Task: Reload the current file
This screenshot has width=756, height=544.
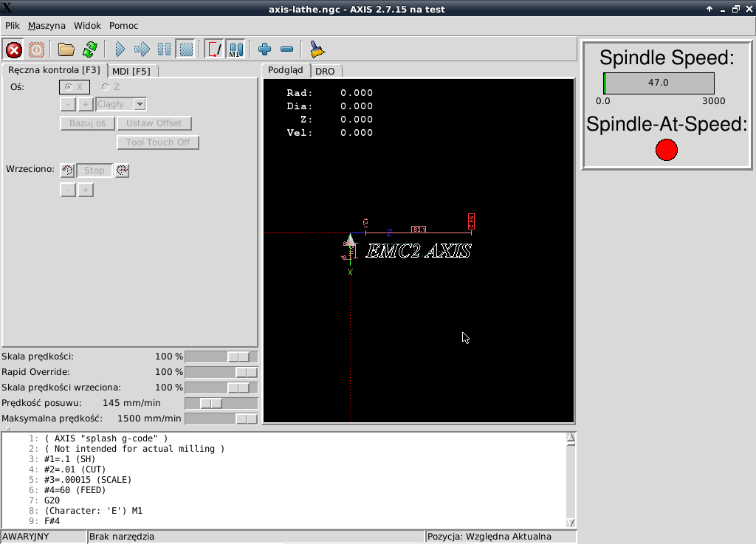Action: tap(89, 49)
